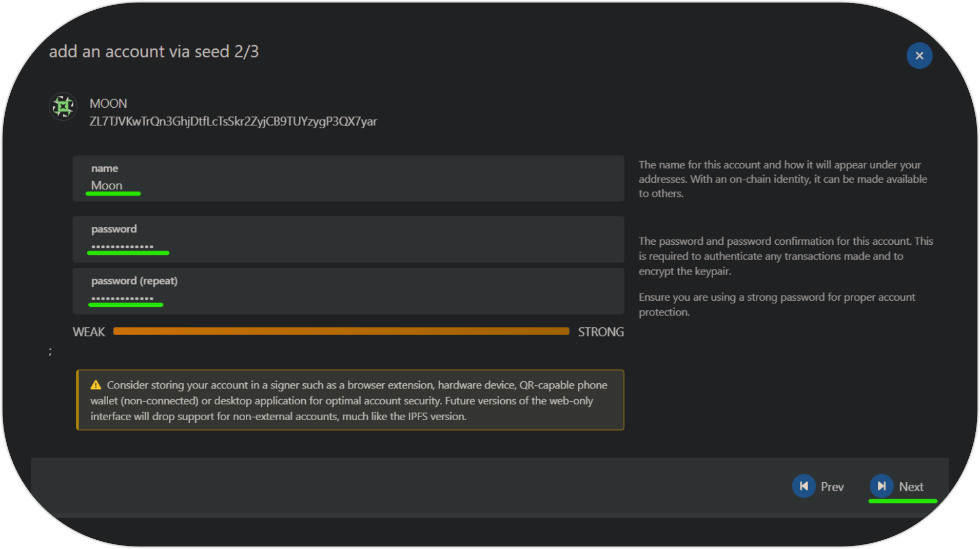Focus the name field containing Moon
The height and width of the screenshot is (549, 980).
[348, 185]
